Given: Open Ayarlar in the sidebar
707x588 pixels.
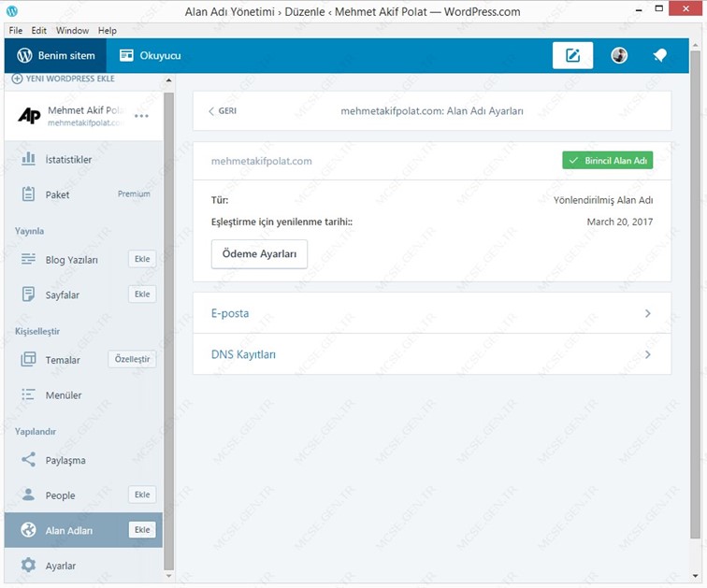Looking at the screenshot, I should [x=84, y=565].
